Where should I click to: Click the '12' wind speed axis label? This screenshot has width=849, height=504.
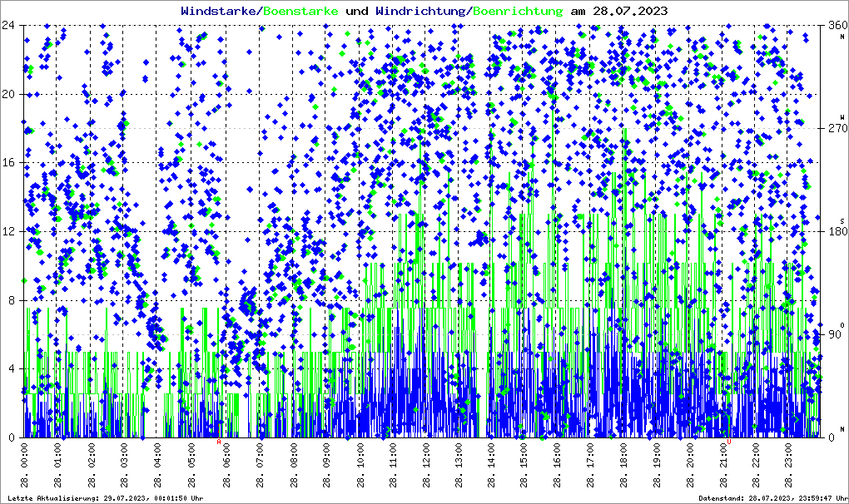tap(7, 231)
